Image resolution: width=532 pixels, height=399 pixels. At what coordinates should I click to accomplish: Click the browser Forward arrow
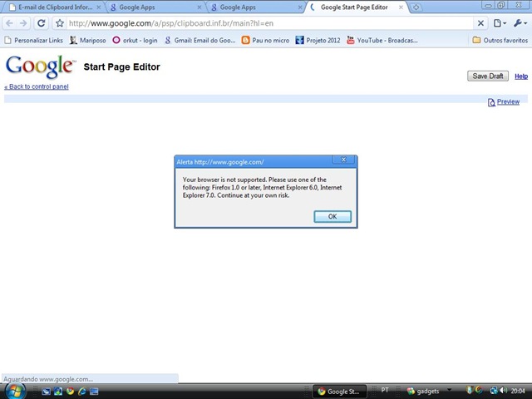point(23,23)
